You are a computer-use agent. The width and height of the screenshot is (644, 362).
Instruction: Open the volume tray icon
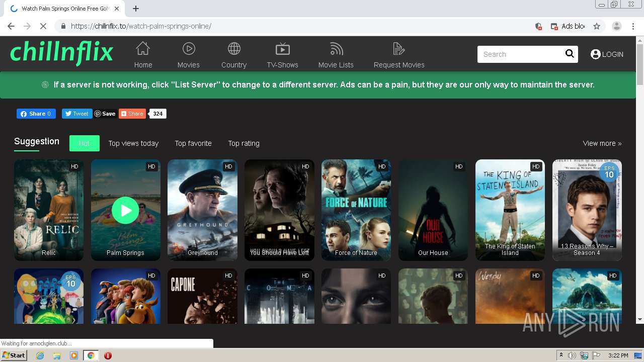(x=572, y=355)
